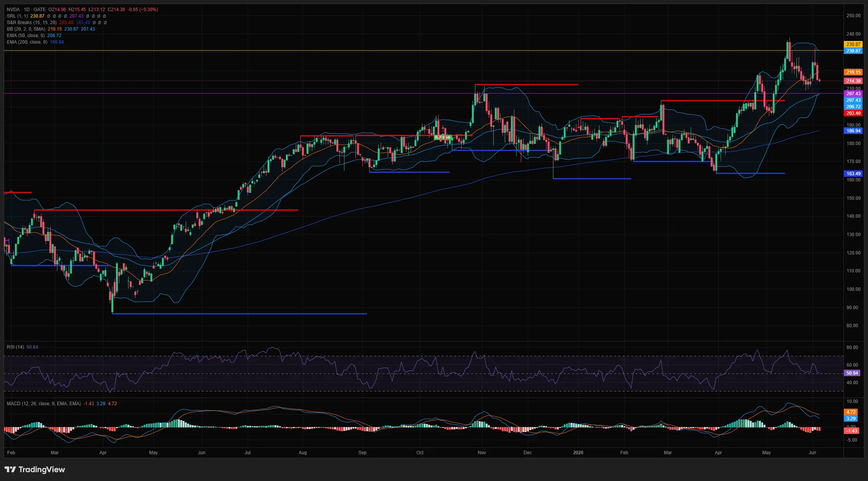
Task: Click the RSI value 50.84 in the legend
Action: coord(32,347)
